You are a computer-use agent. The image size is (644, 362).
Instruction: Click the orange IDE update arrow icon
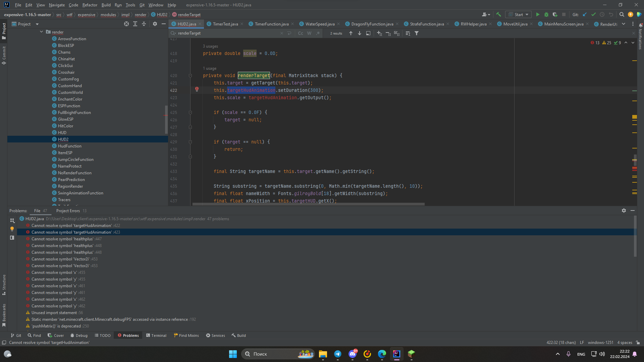coord(630,14)
